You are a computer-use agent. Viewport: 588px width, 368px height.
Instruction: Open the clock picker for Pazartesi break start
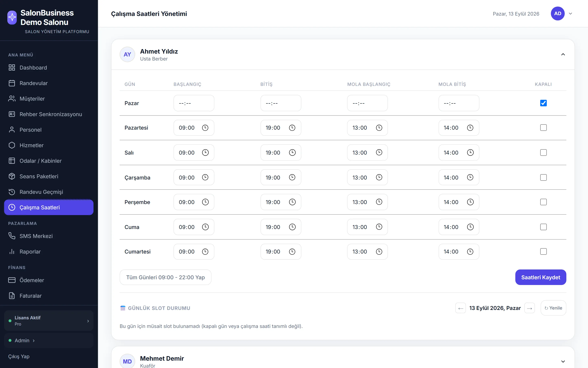379,128
